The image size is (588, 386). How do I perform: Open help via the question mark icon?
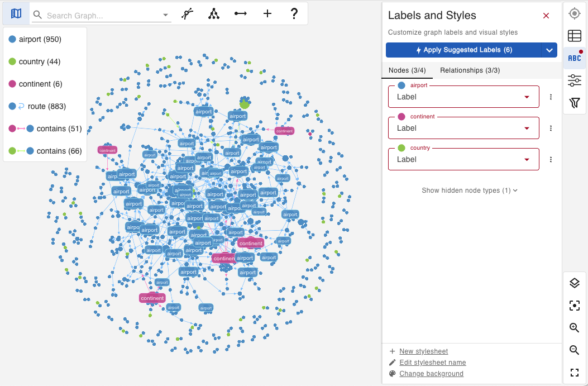tap(294, 13)
